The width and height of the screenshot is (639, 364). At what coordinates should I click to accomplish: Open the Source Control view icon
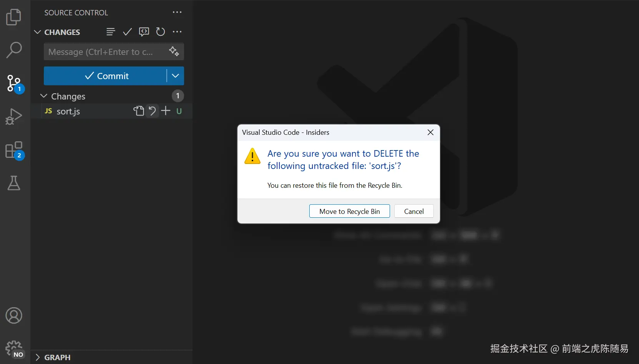pyautogui.click(x=15, y=83)
